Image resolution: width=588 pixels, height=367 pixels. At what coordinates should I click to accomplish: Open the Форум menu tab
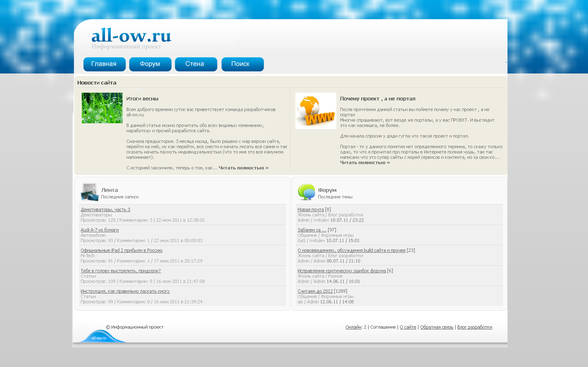pos(150,64)
